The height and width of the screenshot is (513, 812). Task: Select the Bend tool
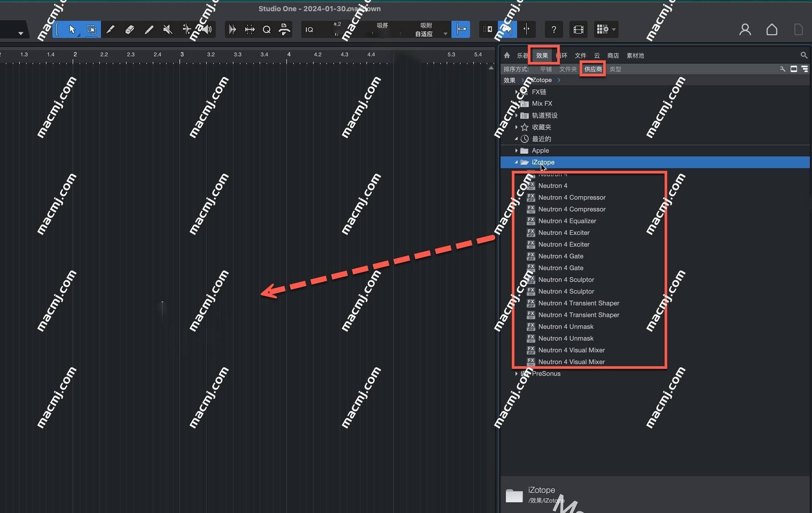coord(187,29)
